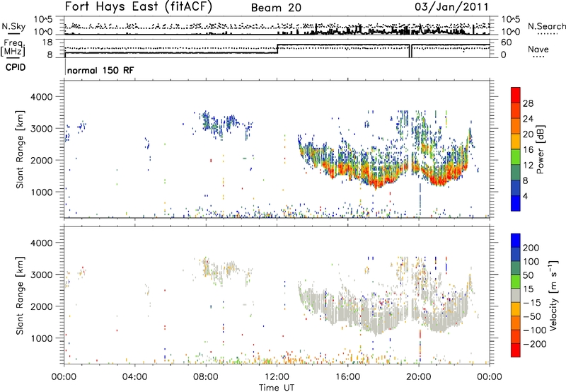The width and height of the screenshot is (566, 392).
Task: Pick the blue top segment of Velocity colorbar
Action: pyautogui.click(x=516, y=241)
